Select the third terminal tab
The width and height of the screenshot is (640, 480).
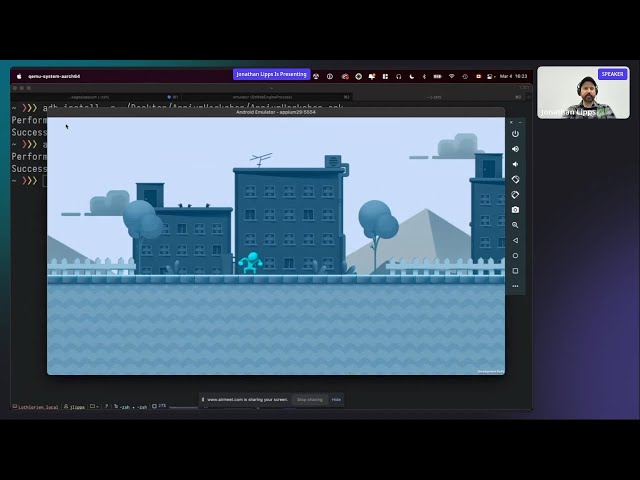pyautogui.click(x=438, y=97)
